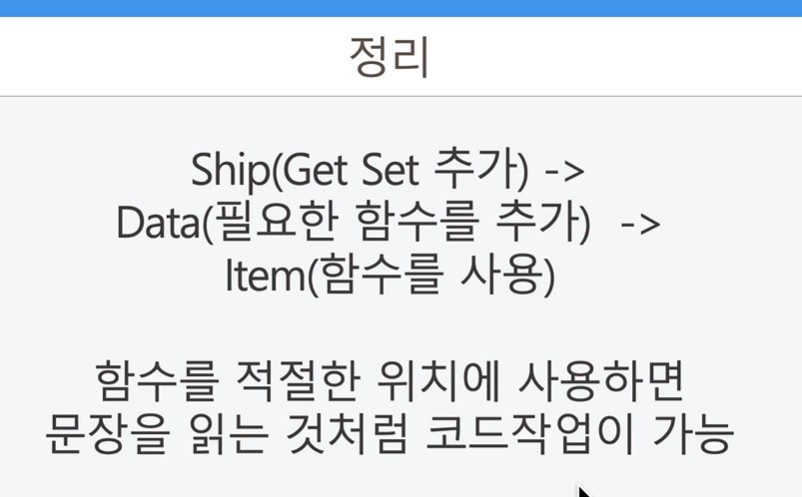The image size is (802, 497).
Task: Click the blue bar above the title
Action: (401, 8)
